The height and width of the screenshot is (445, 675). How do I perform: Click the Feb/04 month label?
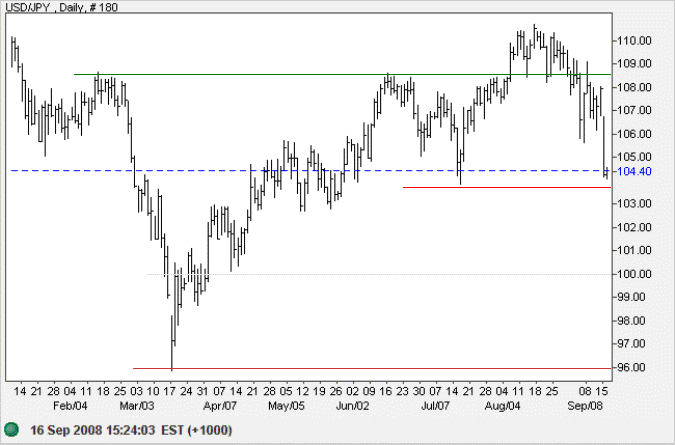70,406
